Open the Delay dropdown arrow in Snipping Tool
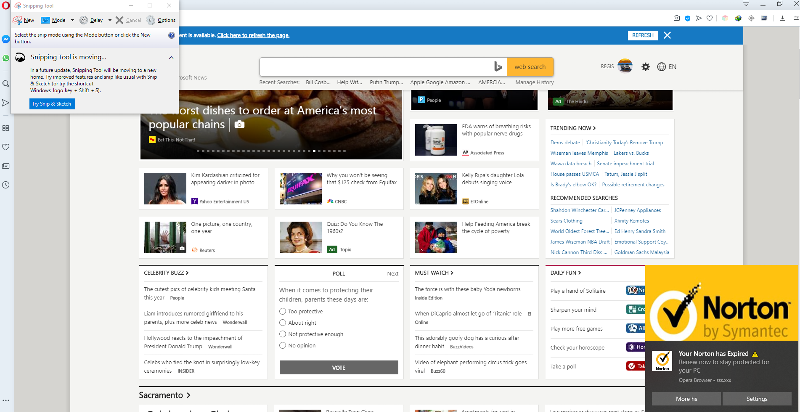This screenshot has height=412, width=800. (x=110, y=20)
